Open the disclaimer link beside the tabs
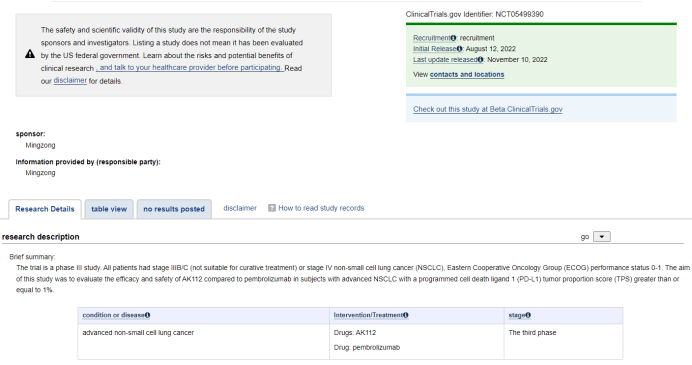 (240, 208)
